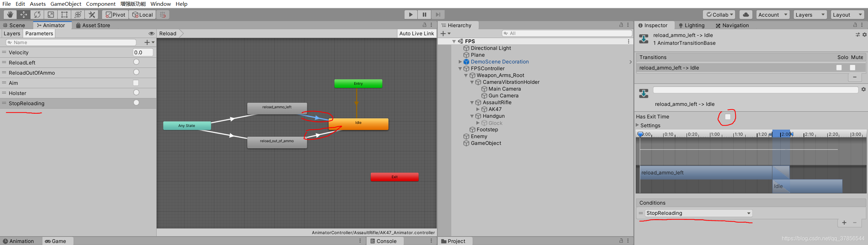Toggle the Aim bool checkbox
Image resolution: width=868 pixels, height=245 pixels.
136,83
